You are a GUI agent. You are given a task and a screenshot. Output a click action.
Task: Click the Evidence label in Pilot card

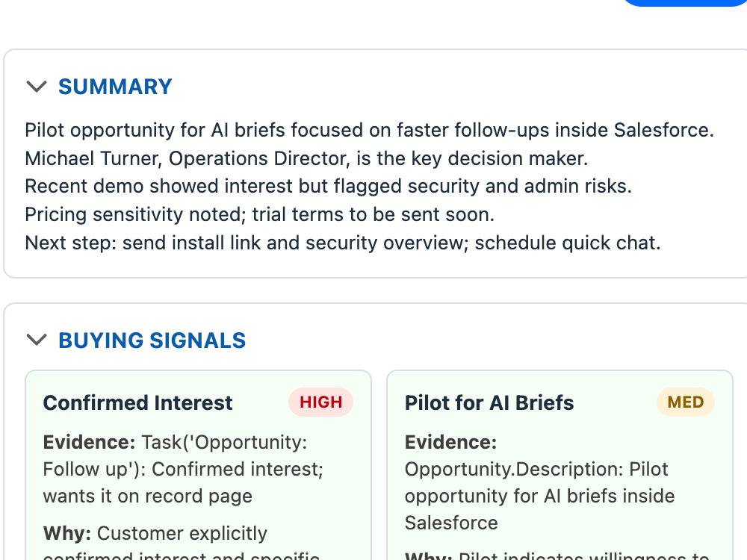pyautogui.click(x=450, y=442)
